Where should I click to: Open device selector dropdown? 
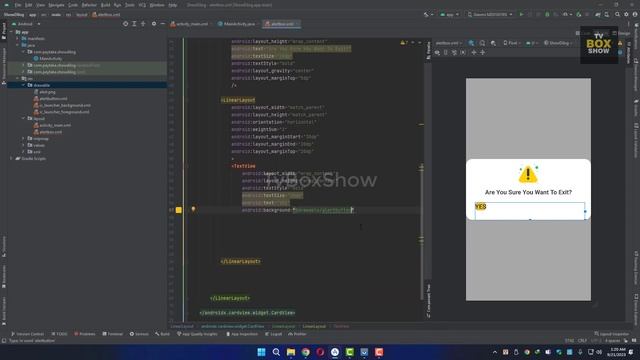click(x=490, y=14)
